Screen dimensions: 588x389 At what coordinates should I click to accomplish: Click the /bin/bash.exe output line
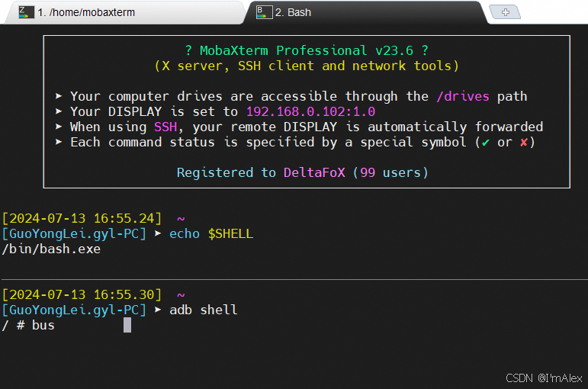click(51, 249)
